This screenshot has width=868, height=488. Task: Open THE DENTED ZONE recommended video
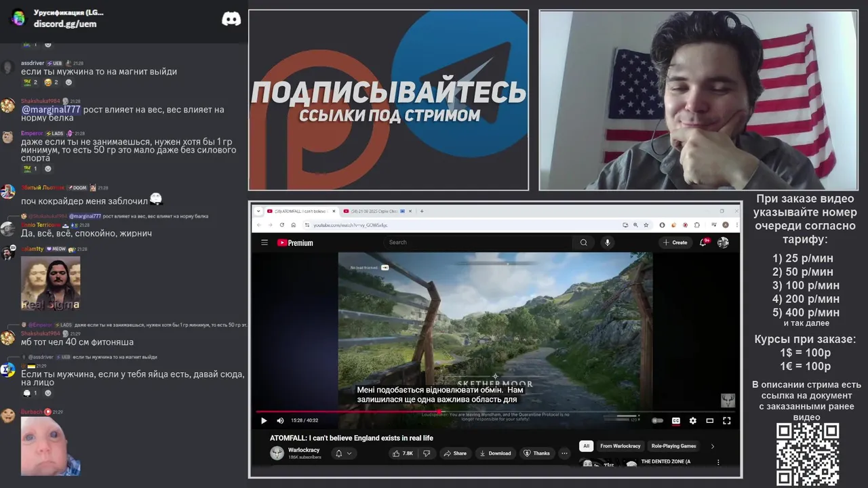tap(665, 462)
